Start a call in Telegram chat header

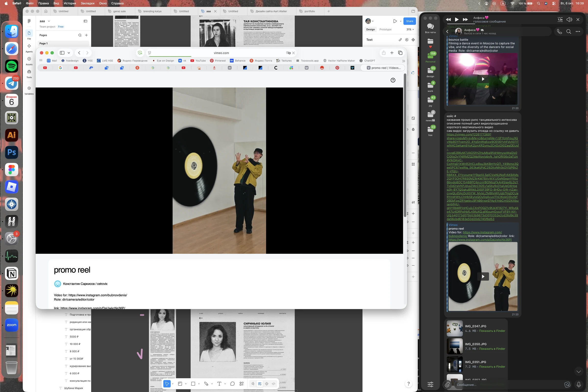pyautogui.click(x=560, y=32)
